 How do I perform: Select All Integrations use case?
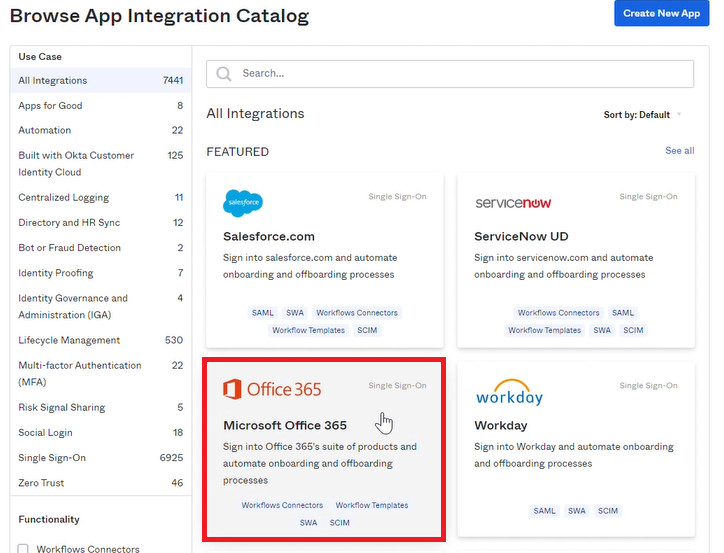point(101,80)
